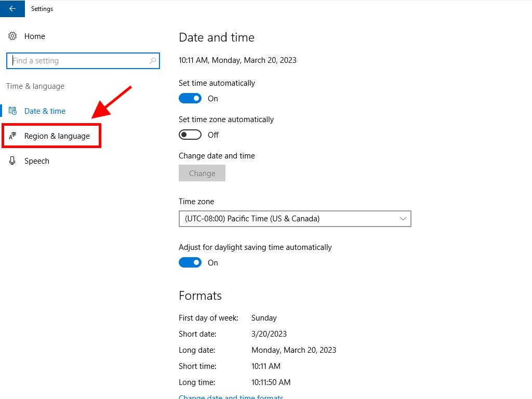Click the Region & language character icon
The width and height of the screenshot is (532, 399).
tap(12, 136)
